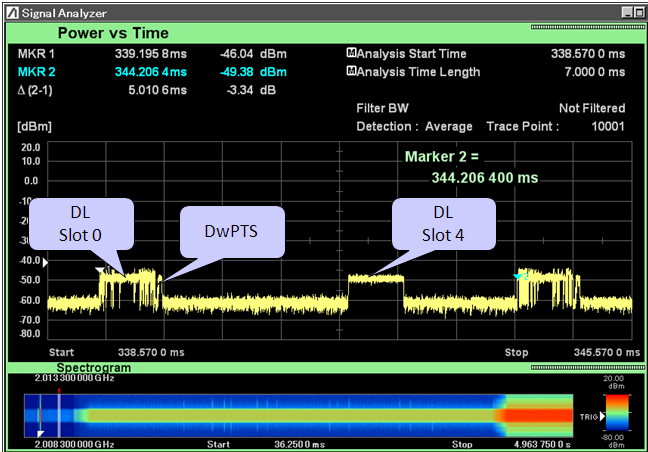Image resolution: width=648 pixels, height=452 pixels.
Task: Click the spectrogram Start value 36.250 0 ms
Action: [300, 445]
